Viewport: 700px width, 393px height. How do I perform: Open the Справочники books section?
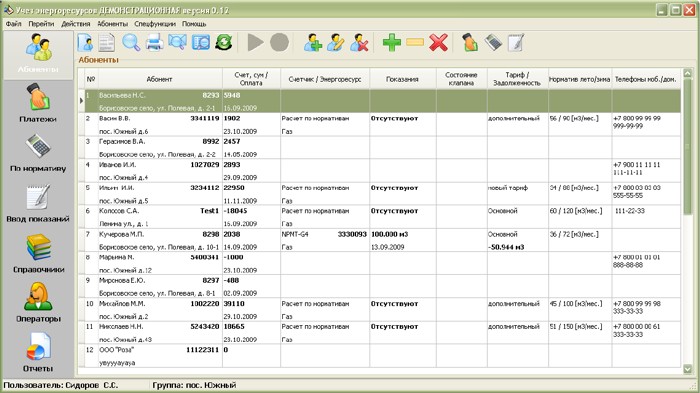(x=38, y=253)
